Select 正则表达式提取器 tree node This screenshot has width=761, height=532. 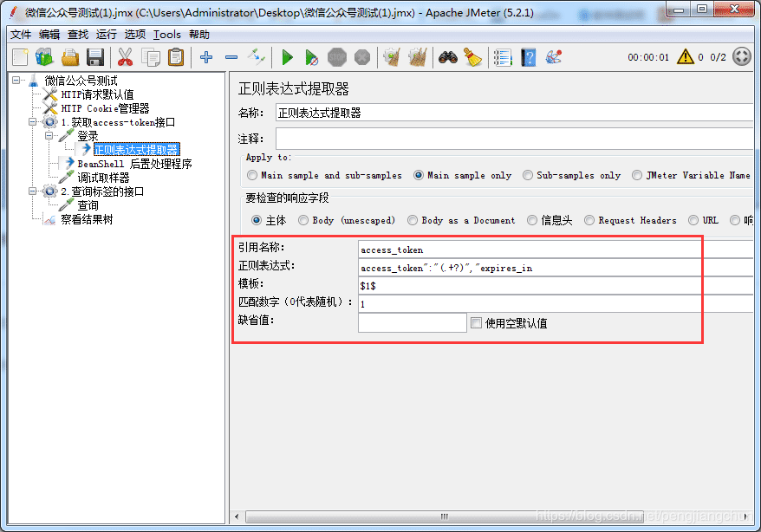(x=136, y=149)
